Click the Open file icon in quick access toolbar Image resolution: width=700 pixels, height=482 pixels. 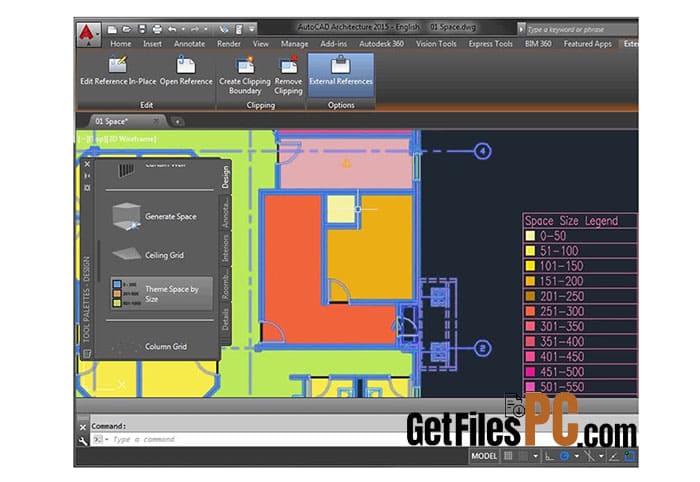pyautogui.click(x=127, y=29)
